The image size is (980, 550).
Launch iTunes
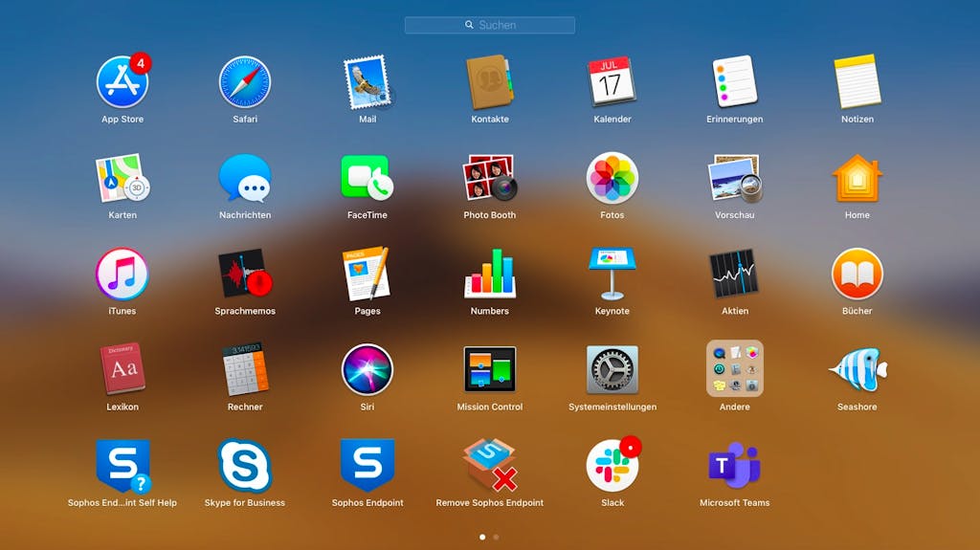click(x=122, y=274)
